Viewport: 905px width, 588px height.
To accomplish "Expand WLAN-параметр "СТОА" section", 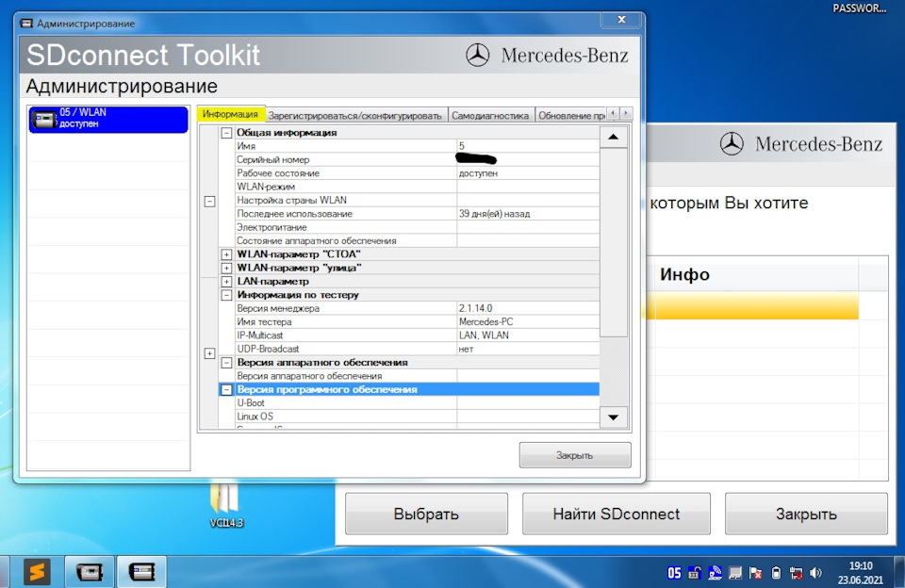I will pyautogui.click(x=227, y=254).
